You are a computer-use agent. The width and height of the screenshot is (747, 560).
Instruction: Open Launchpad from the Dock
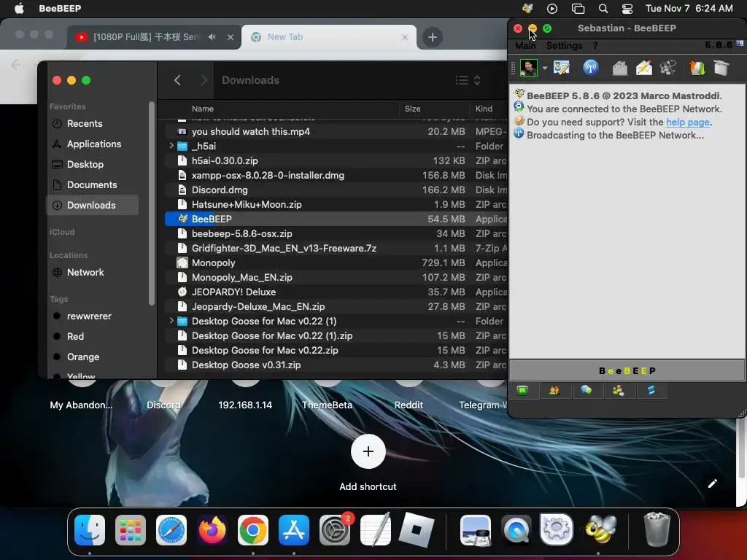130,530
